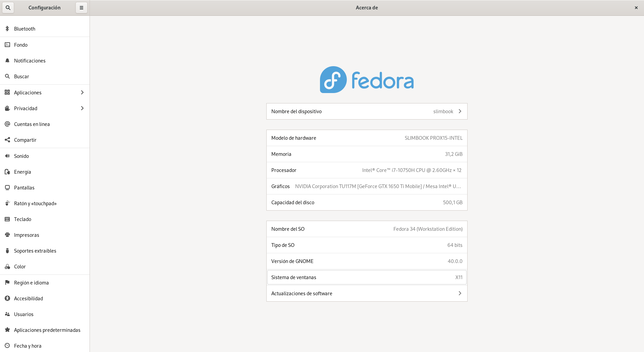Open Teclado settings
The image size is (644, 352).
[x=45, y=219]
